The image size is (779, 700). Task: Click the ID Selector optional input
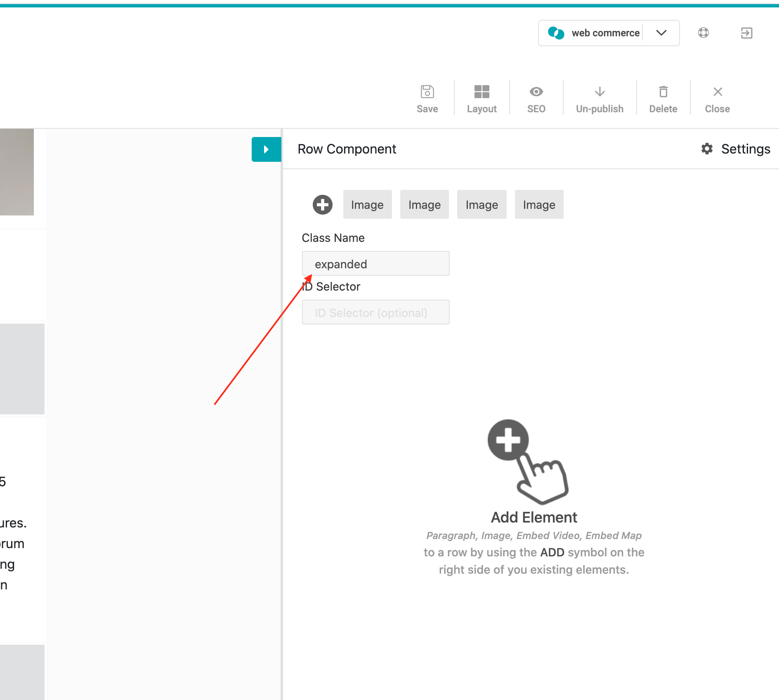pos(375,312)
